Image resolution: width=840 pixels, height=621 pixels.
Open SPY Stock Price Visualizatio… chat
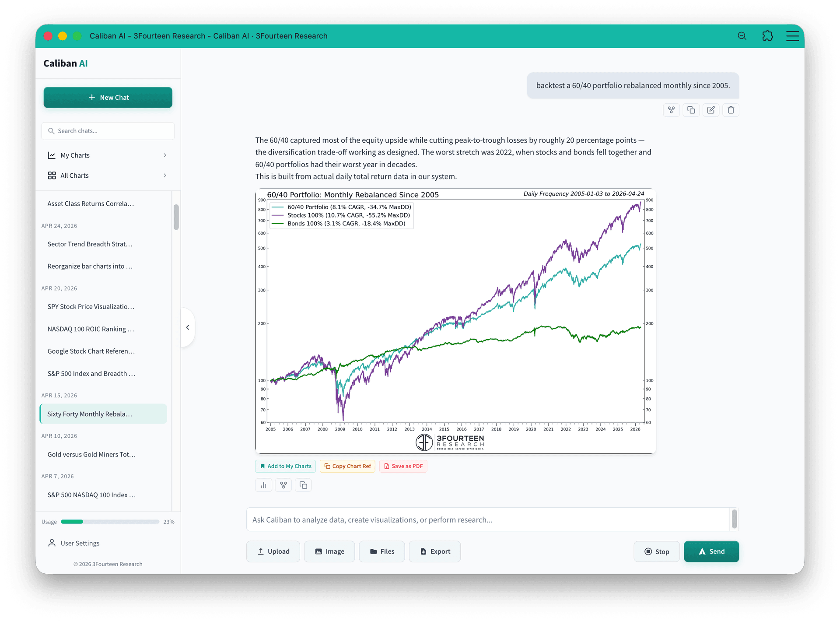pyautogui.click(x=103, y=307)
